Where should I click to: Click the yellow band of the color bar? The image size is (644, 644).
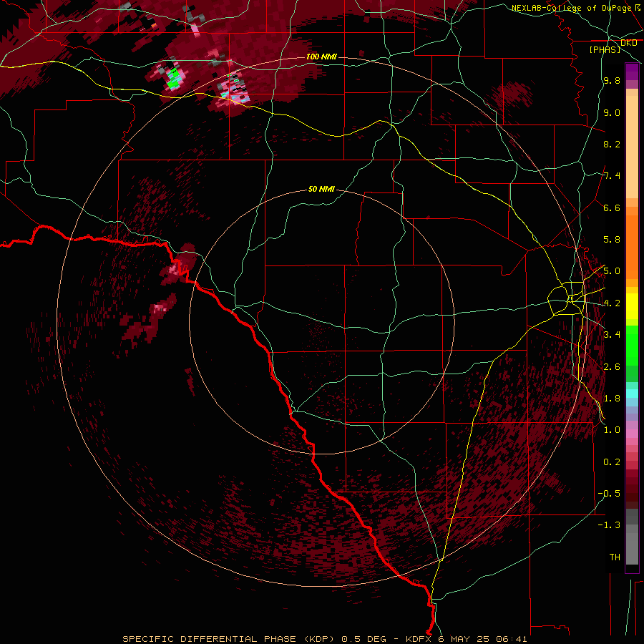tap(632, 306)
